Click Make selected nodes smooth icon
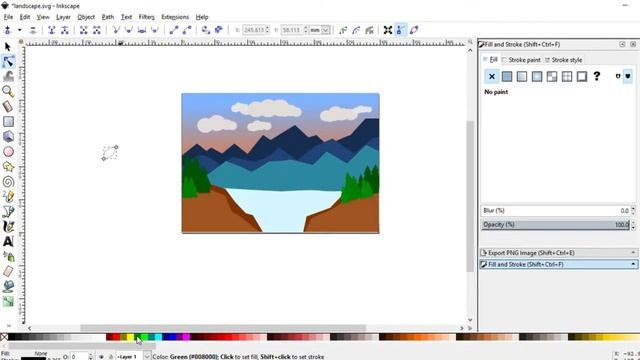 pyautogui.click(x=129, y=30)
